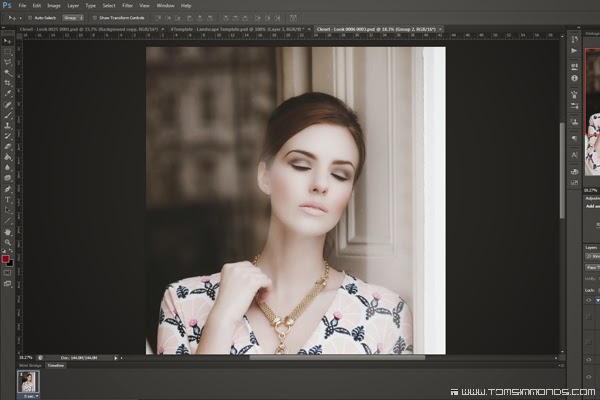This screenshot has width=600, height=400.
Task: Switch to the Mini Bridge tab
Action: point(30,366)
